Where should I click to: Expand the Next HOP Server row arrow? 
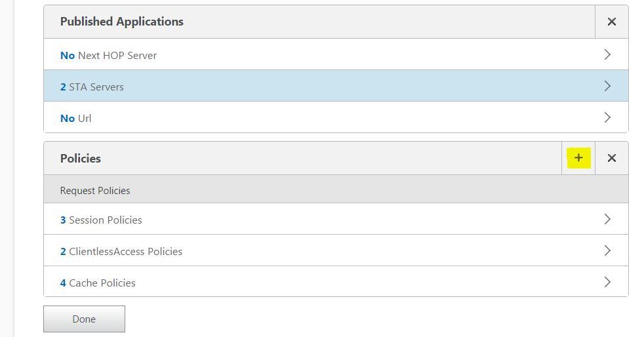[x=607, y=55]
